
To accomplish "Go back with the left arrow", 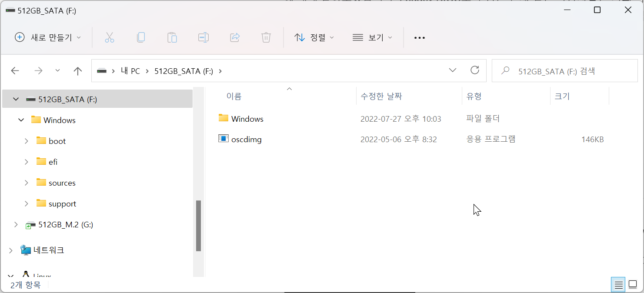I will pos(15,70).
